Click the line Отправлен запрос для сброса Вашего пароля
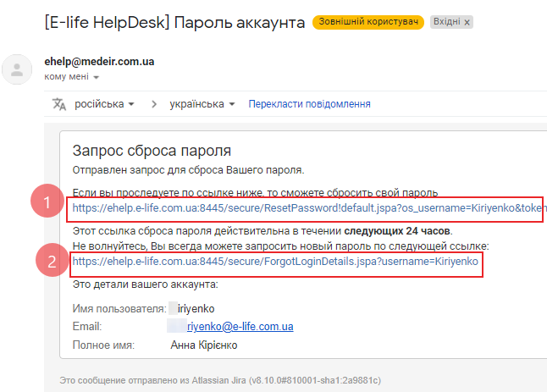The height and width of the screenshot is (392, 547). (188, 170)
